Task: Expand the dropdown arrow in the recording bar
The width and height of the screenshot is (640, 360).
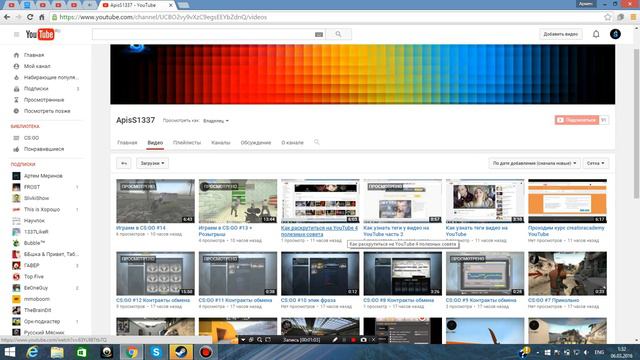Action: (243, 340)
